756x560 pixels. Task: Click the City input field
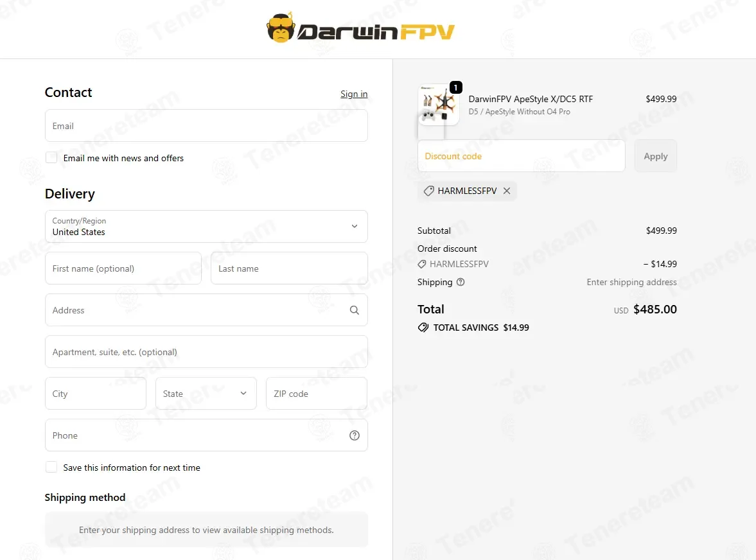click(96, 394)
